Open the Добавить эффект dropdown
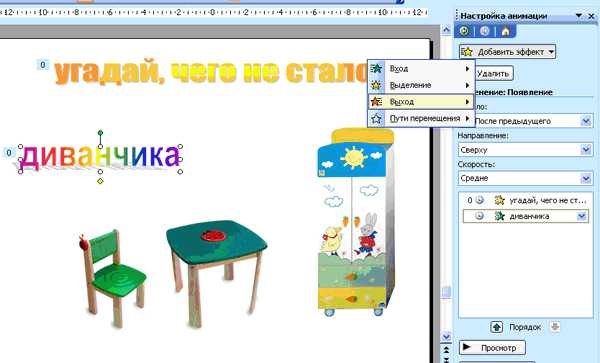Viewport: 600px width, 363px height. point(507,52)
